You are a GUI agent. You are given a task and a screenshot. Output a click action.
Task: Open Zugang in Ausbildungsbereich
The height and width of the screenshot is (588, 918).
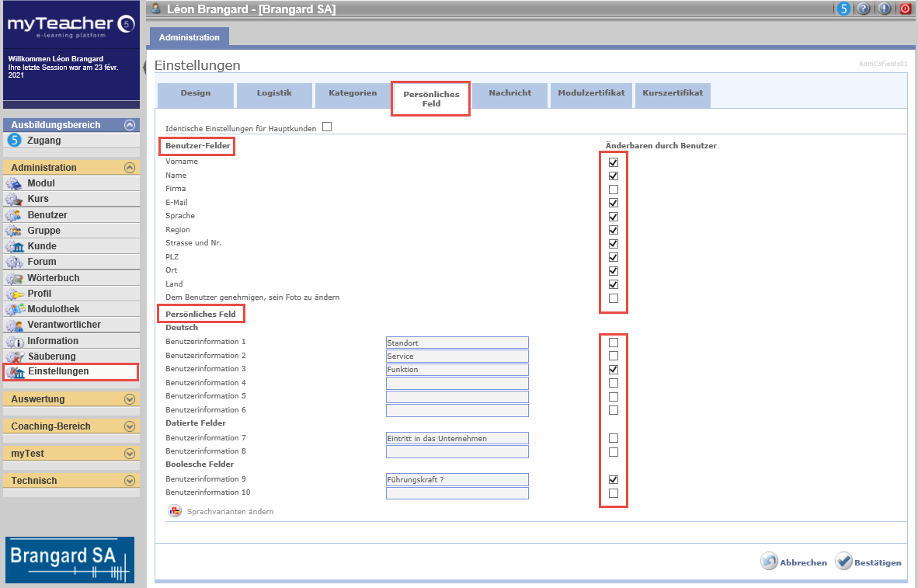click(43, 141)
